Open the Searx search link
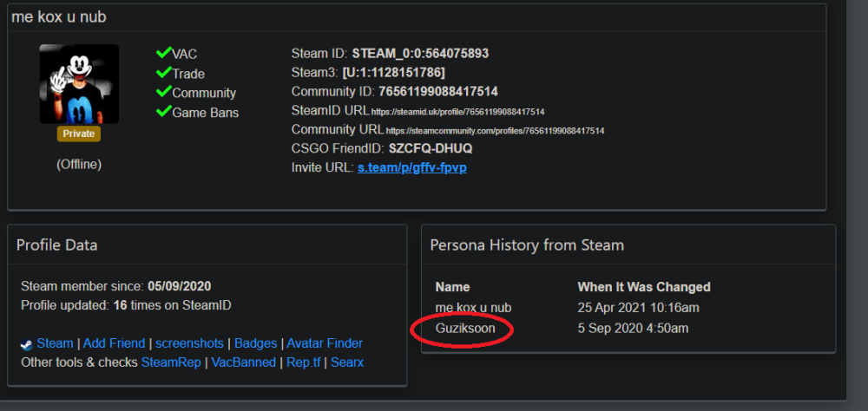The width and height of the screenshot is (868, 411). 347,362
